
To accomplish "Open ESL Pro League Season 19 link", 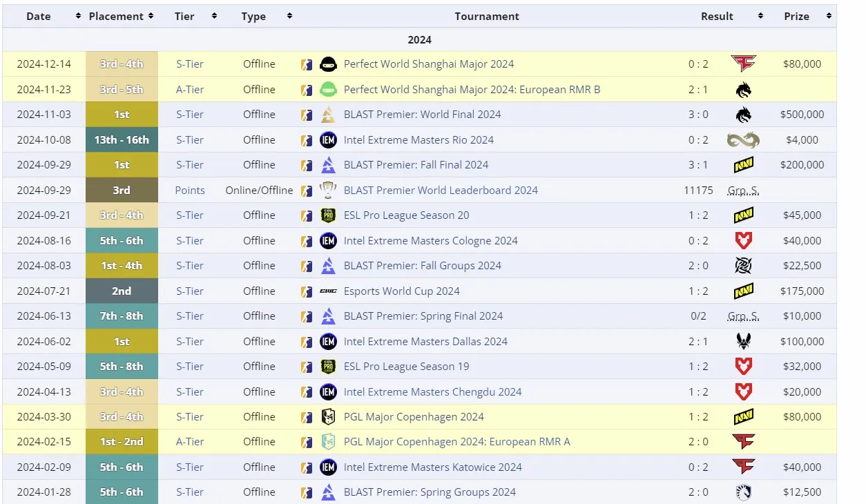I will [x=406, y=367].
